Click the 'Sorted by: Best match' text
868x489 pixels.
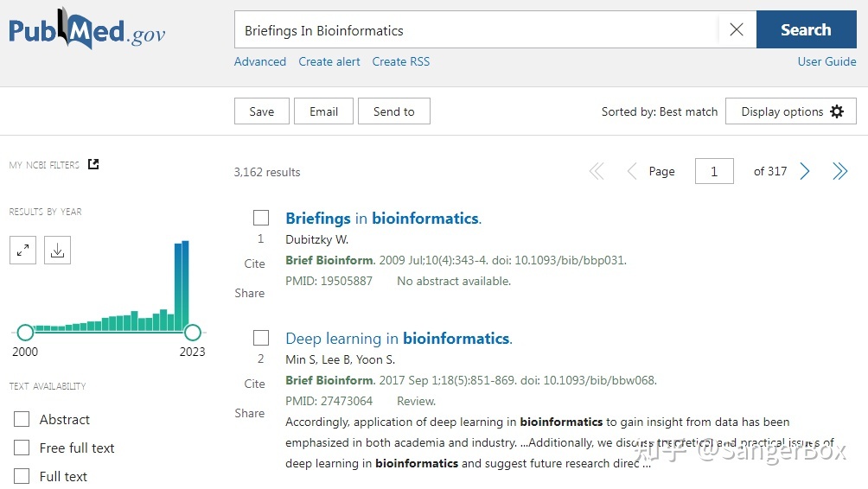[660, 111]
